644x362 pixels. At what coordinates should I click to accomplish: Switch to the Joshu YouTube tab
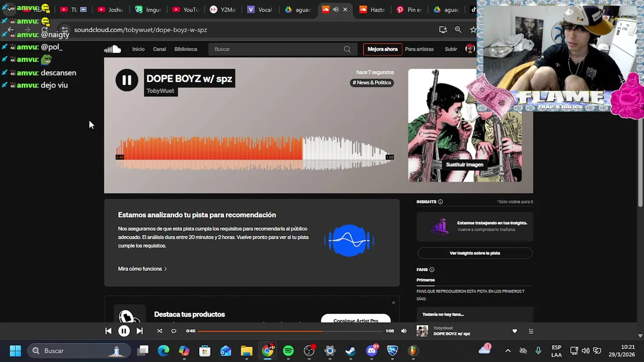[110, 10]
